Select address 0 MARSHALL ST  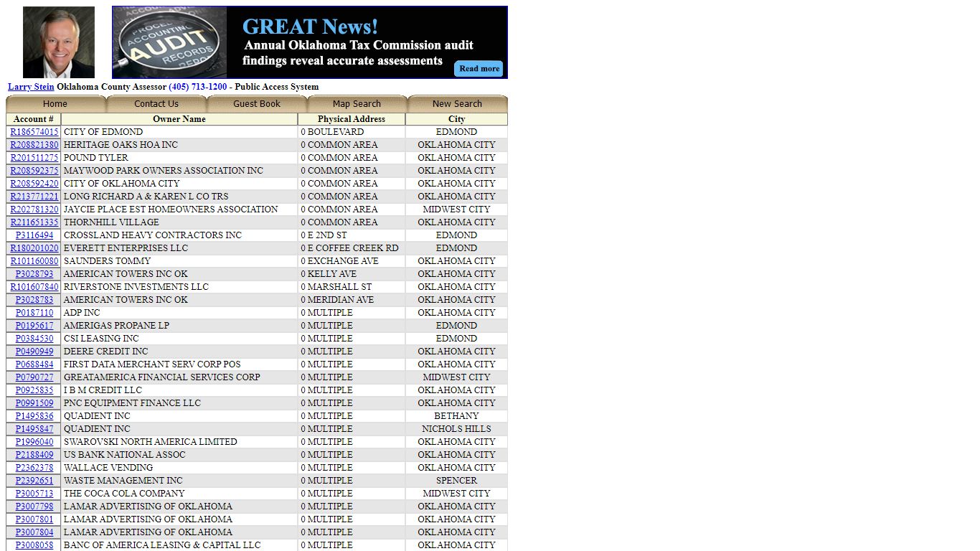336,287
